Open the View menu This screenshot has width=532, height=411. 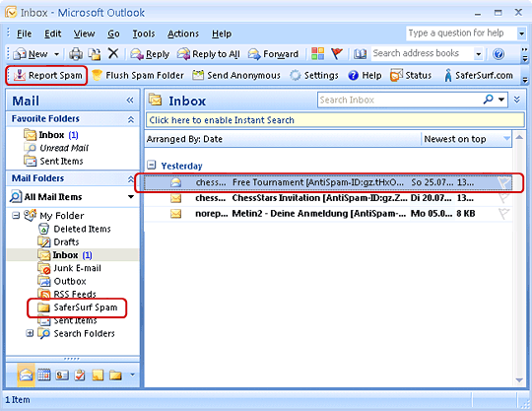click(84, 34)
